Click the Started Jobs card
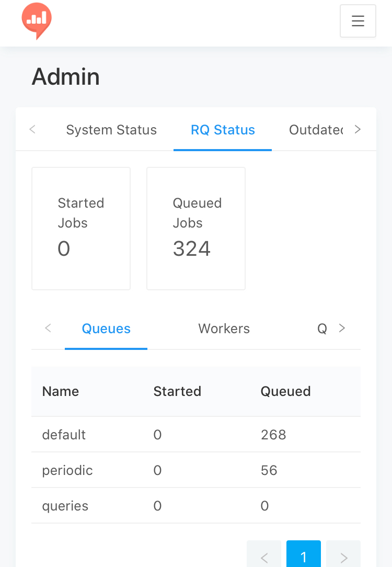 [81, 229]
